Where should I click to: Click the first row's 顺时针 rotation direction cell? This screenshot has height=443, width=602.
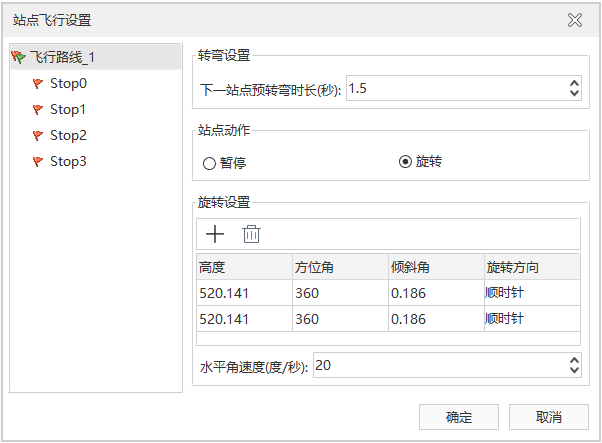click(x=531, y=292)
